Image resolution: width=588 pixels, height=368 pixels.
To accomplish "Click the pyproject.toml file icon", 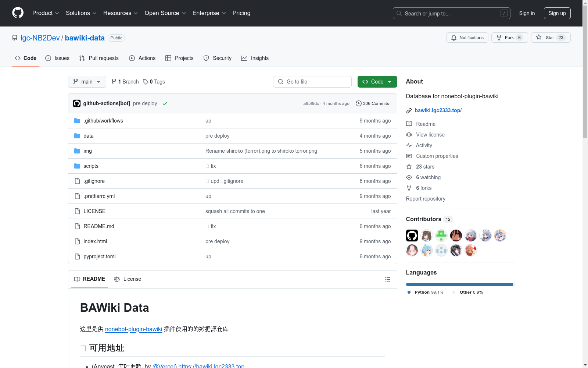I will (x=77, y=256).
